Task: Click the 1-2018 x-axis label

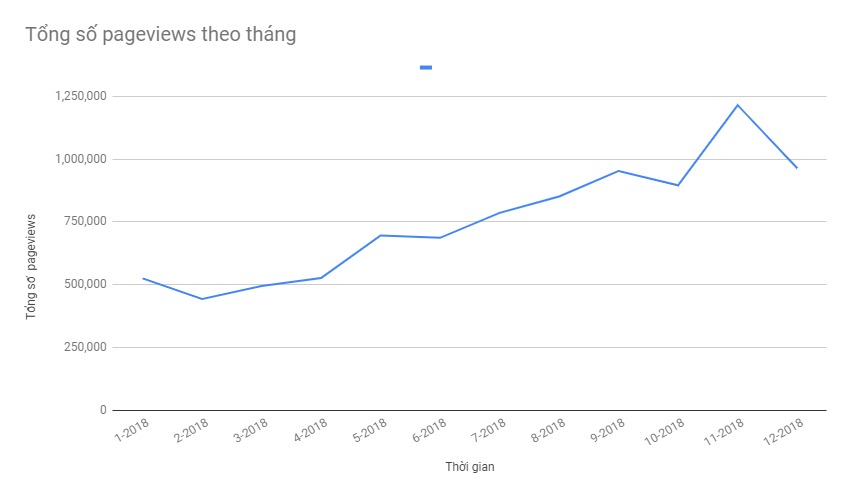Action: point(131,430)
